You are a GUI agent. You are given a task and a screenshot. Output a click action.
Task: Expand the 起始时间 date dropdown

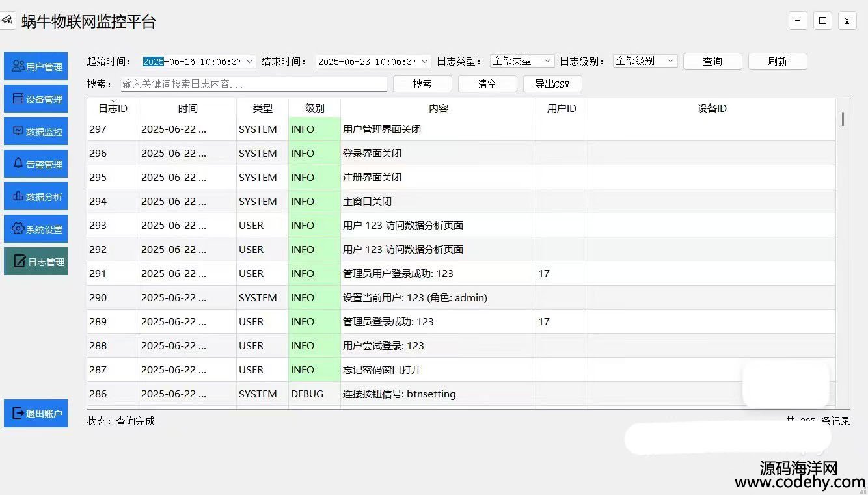(x=249, y=62)
